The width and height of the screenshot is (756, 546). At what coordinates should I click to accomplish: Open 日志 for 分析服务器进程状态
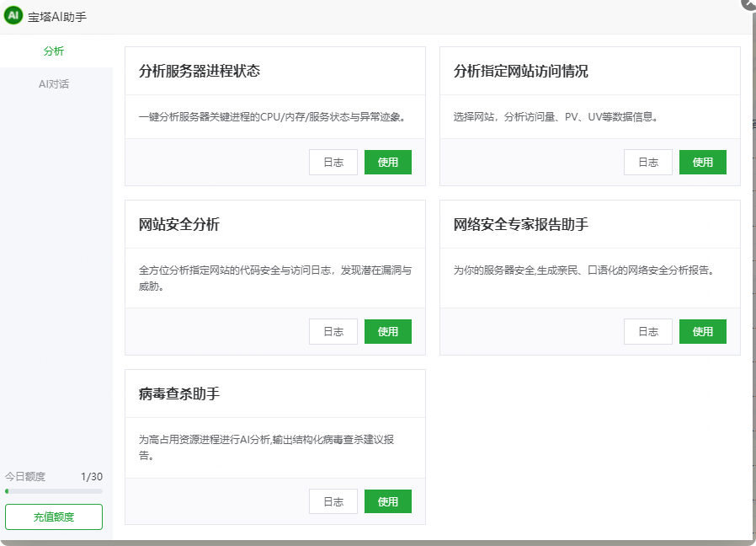tap(333, 162)
